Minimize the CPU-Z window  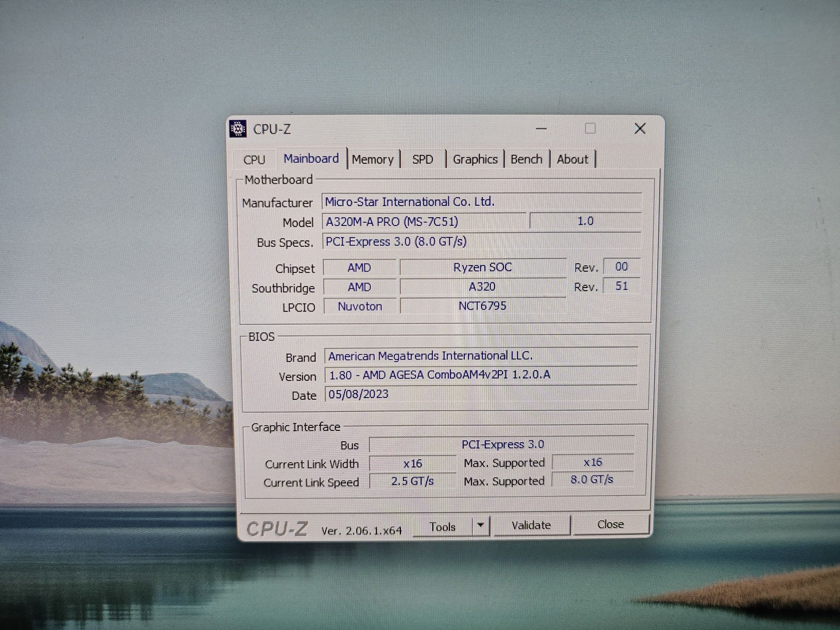pyautogui.click(x=541, y=129)
